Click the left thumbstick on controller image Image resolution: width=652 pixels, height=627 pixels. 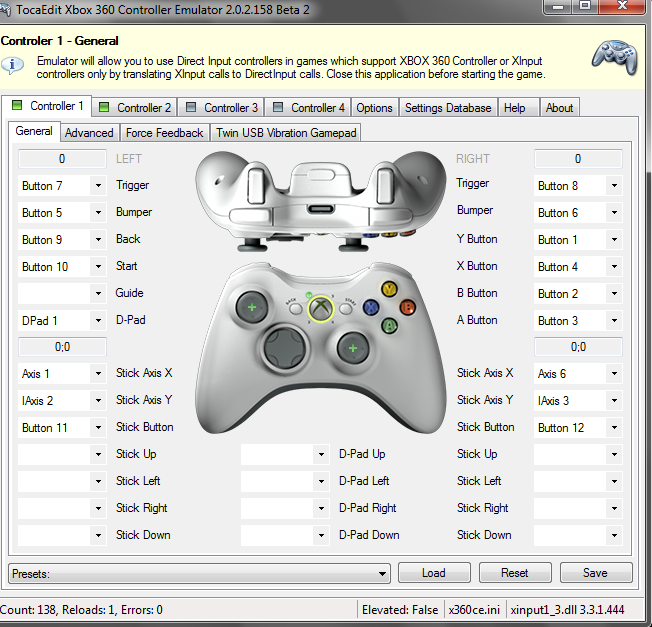click(x=251, y=306)
